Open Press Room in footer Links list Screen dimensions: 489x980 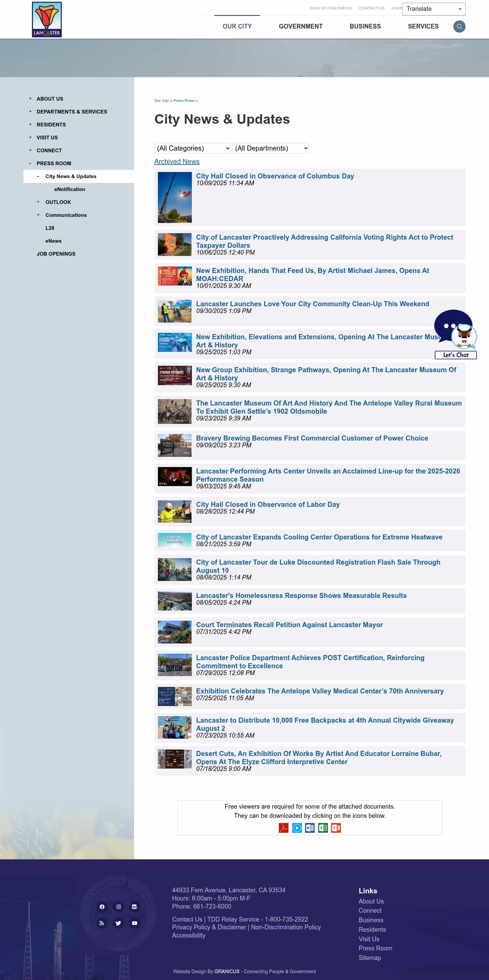coord(375,948)
